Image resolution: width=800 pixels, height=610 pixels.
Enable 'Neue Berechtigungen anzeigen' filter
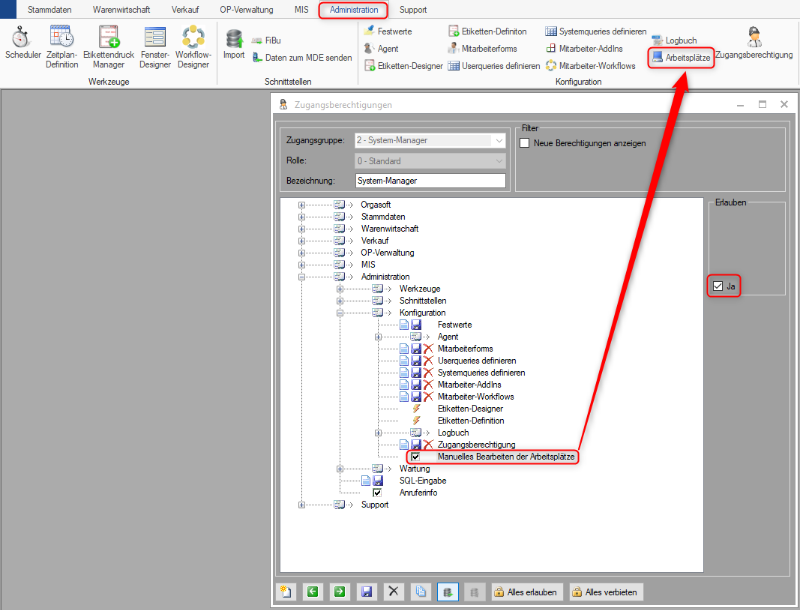(x=525, y=143)
